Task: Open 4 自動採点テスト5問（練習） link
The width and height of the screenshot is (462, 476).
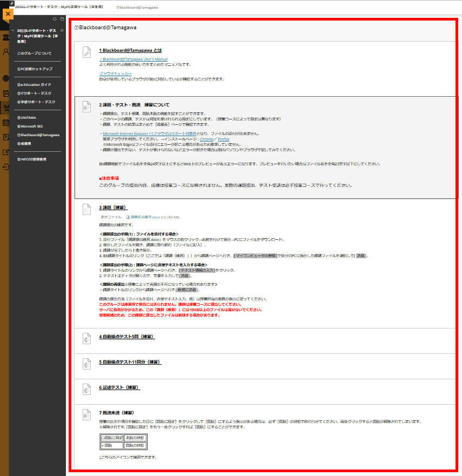Action: tap(127, 337)
